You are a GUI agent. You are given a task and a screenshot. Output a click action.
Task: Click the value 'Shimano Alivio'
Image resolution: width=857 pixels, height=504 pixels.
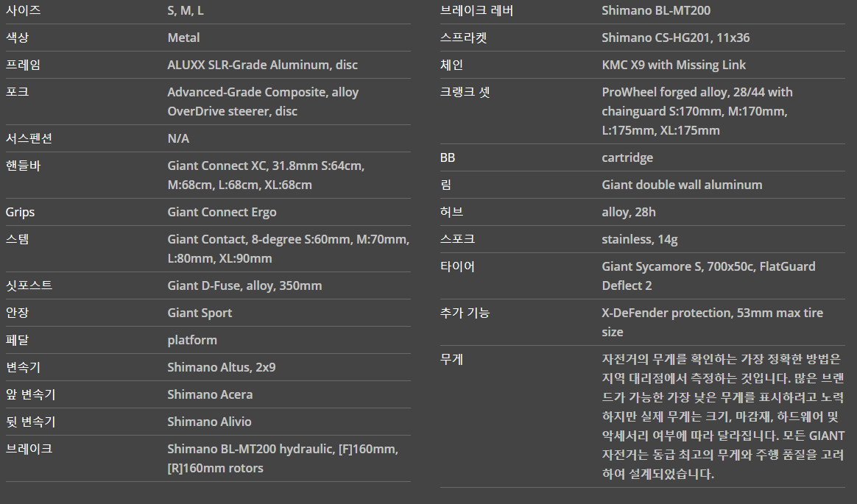click(x=209, y=422)
